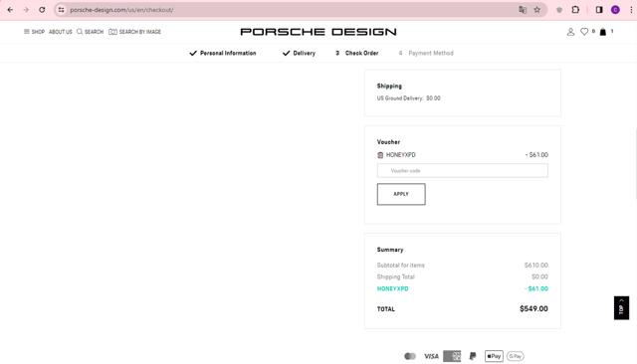Image resolution: width=637 pixels, height=364 pixels.
Task: Open the shopping bag icon
Action: tap(603, 32)
